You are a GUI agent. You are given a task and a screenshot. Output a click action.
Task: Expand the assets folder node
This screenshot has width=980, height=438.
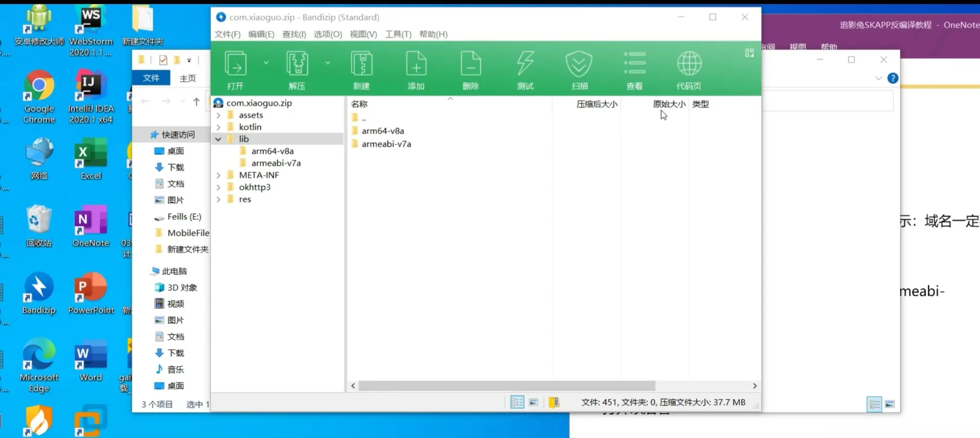point(218,115)
